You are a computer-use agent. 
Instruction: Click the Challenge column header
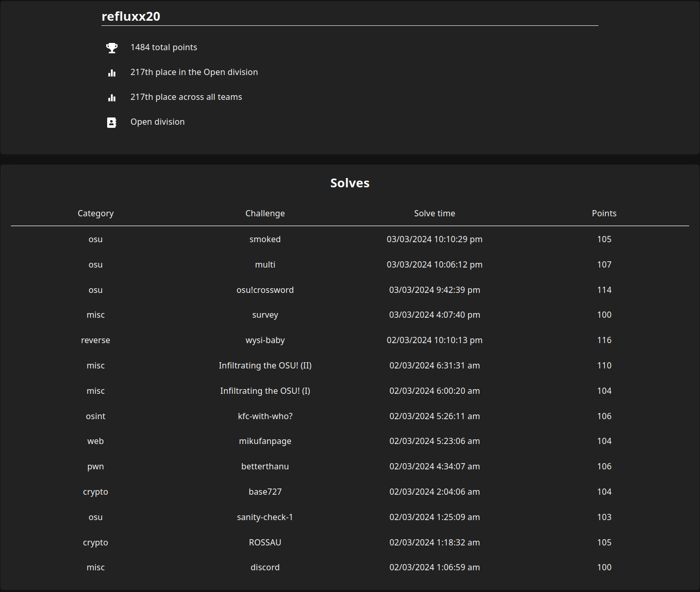(265, 213)
